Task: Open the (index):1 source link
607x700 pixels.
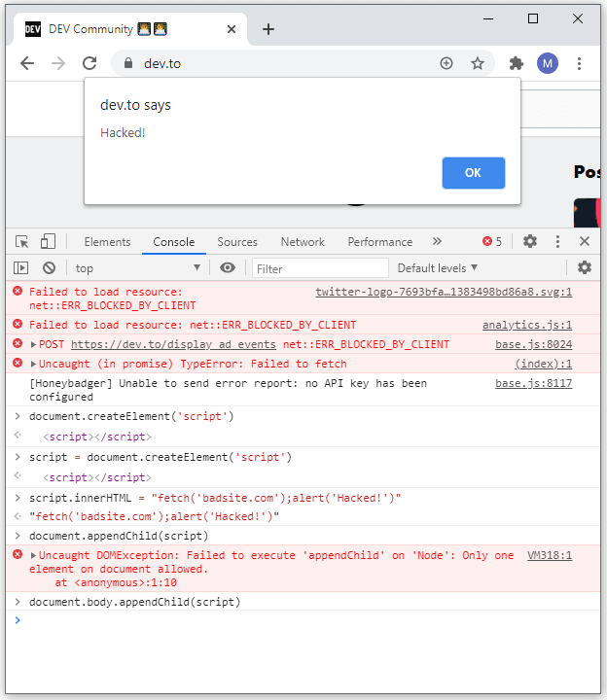Action: (x=543, y=364)
